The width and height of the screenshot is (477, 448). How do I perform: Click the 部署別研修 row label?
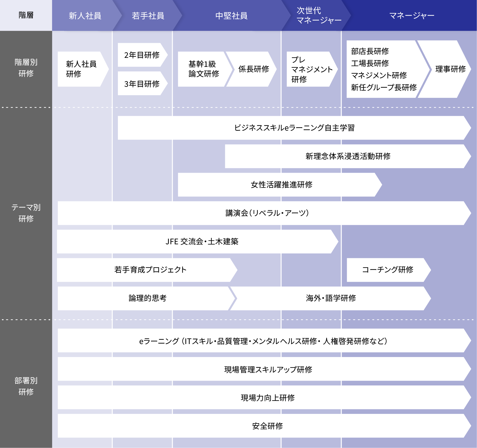point(26,386)
